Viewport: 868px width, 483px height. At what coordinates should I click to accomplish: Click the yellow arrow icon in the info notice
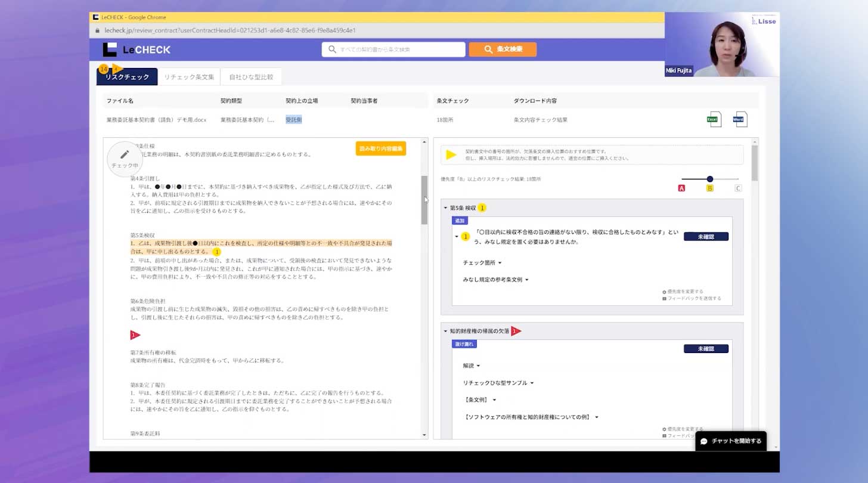click(x=451, y=155)
